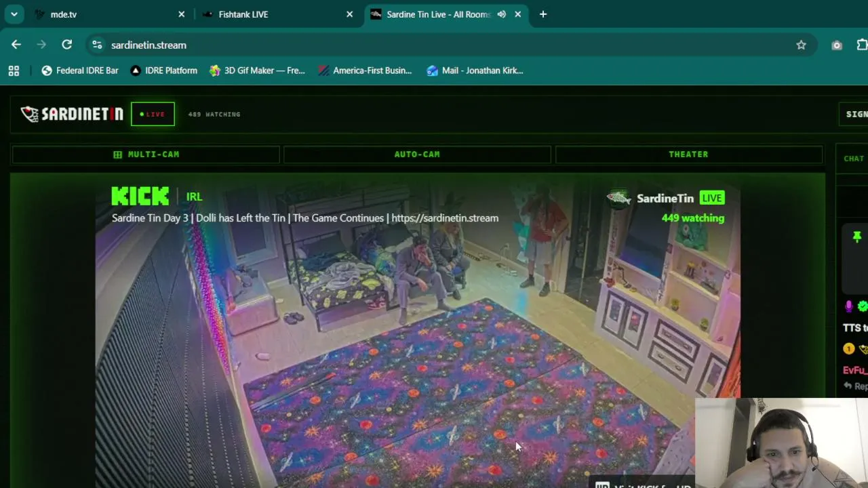Image resolution: width=868 pixels, height=488 pixels.
Task: Click the SardineTin channel avatar
Action: click(x=618, y=198)
